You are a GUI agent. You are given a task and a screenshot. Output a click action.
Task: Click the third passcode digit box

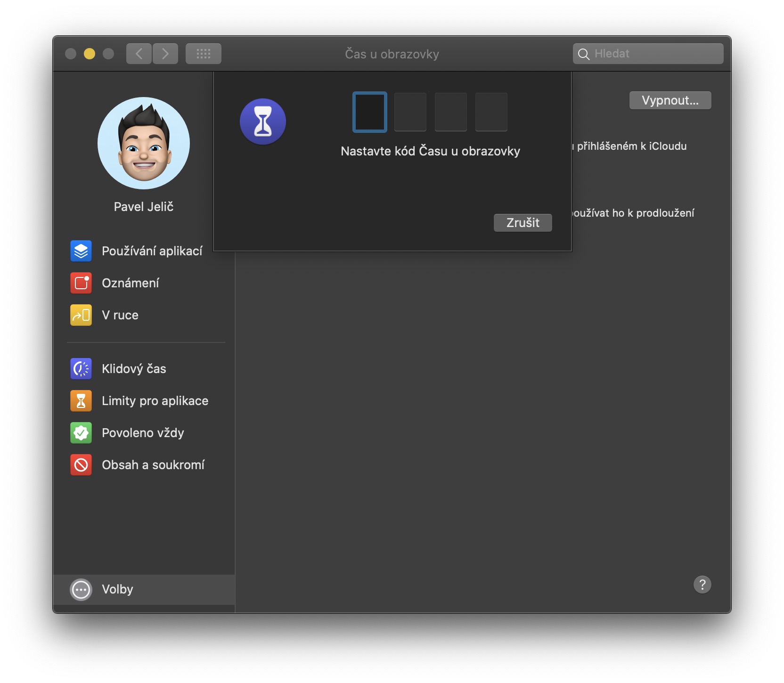451,112
